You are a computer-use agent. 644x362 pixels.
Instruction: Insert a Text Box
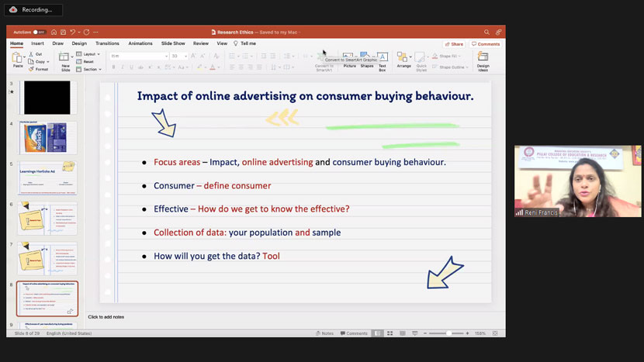383,59
